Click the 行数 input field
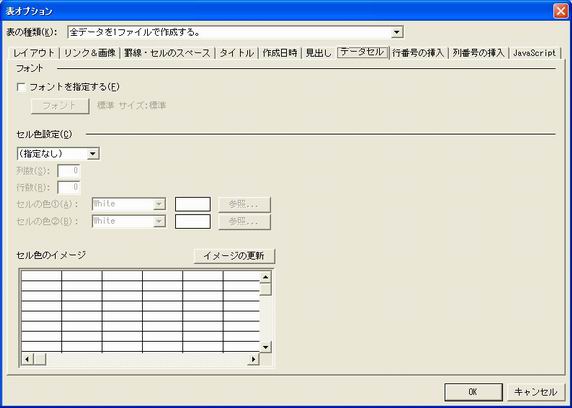This screenshot has width=572, height=408. tap(69, 188)
